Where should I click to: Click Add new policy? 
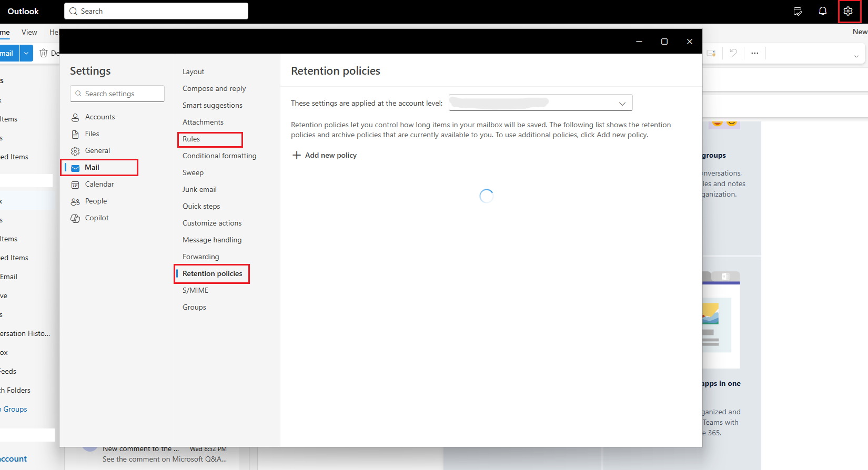tap(324, 155)
